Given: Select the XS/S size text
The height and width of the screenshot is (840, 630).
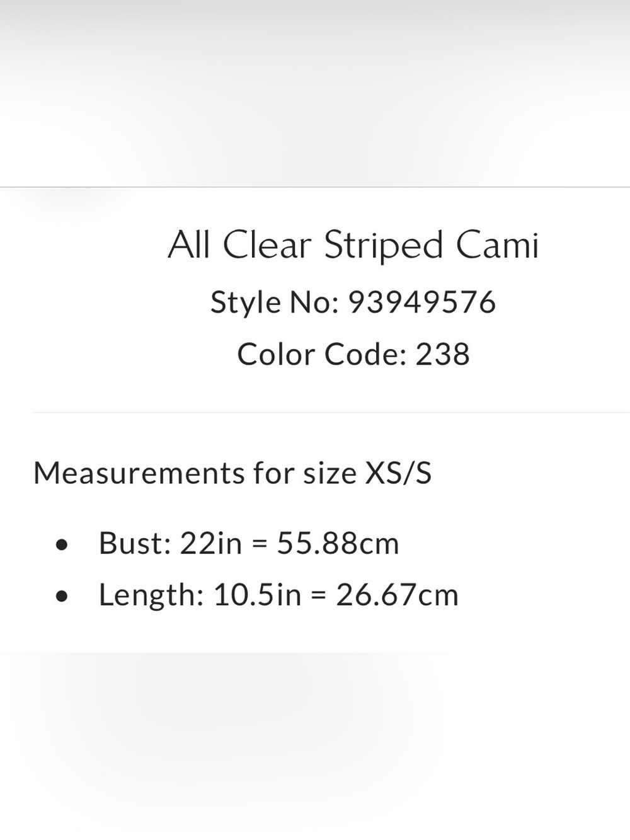Looking at the screenshot, I should click(398, 473).
